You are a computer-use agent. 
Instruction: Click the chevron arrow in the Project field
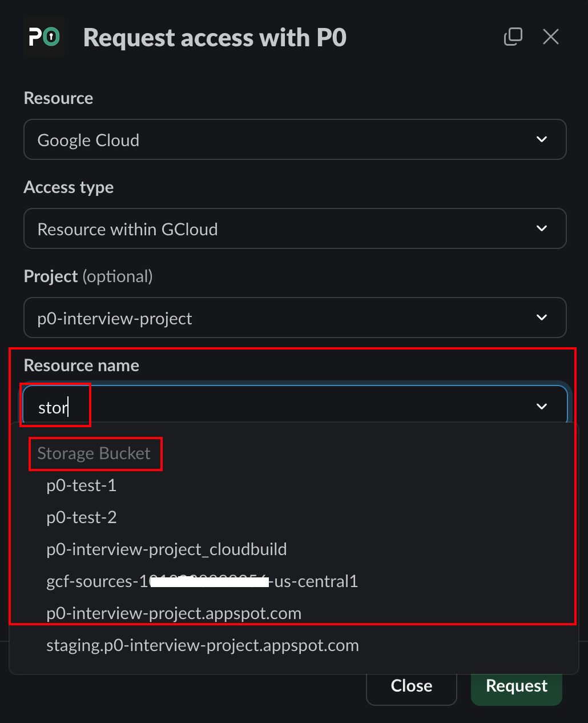coord(542,318)
